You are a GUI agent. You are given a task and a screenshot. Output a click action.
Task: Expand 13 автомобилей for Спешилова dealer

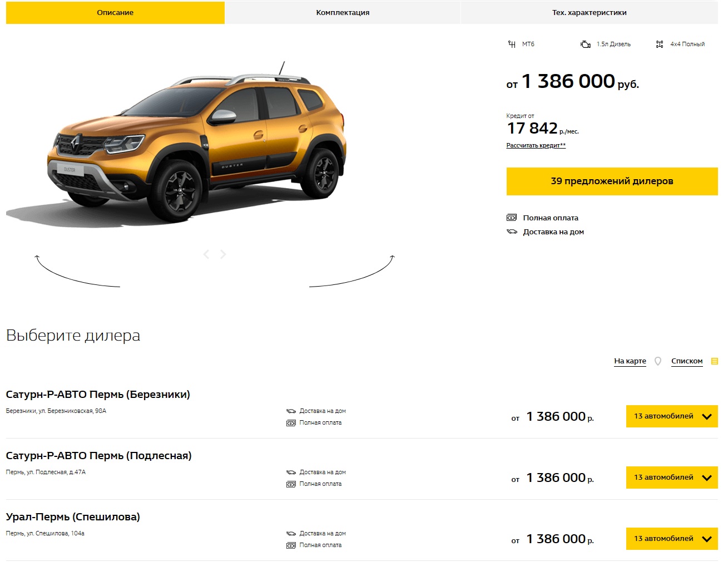(672, 539)
